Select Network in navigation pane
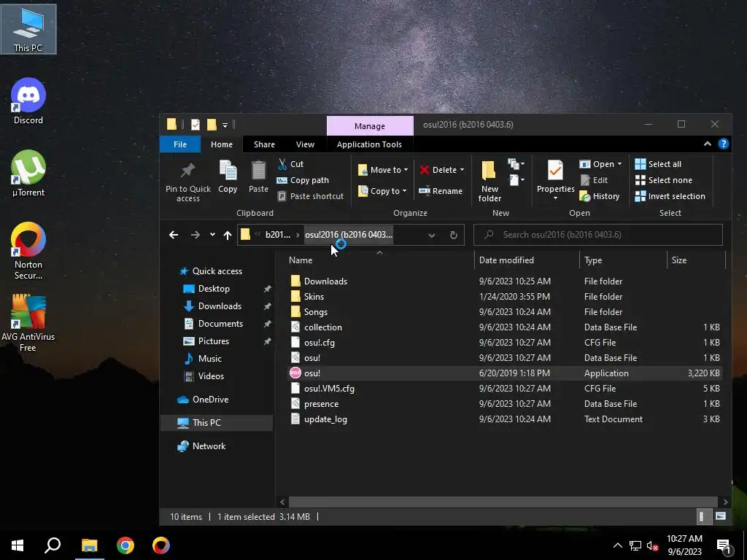 click(x=209, y=446)
